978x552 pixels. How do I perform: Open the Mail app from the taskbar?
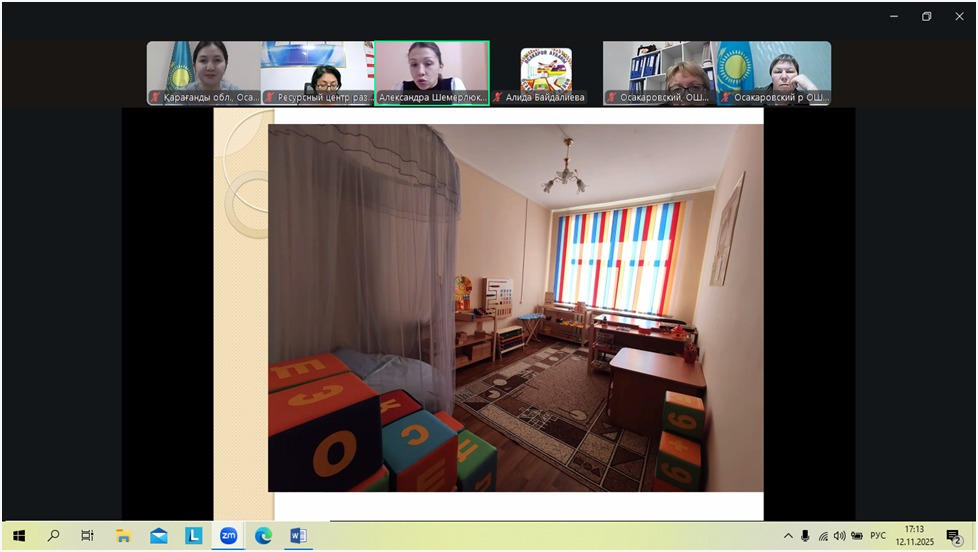point(159,535)
